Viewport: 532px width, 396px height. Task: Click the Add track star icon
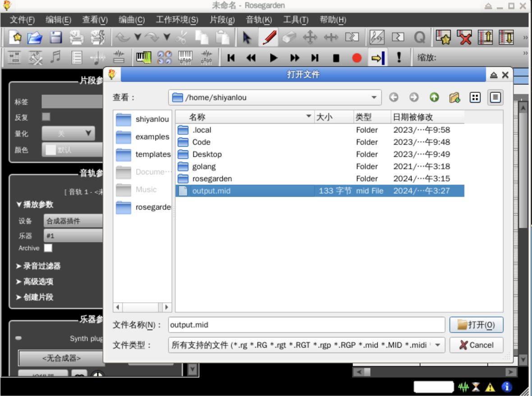(x=443, y=37)
